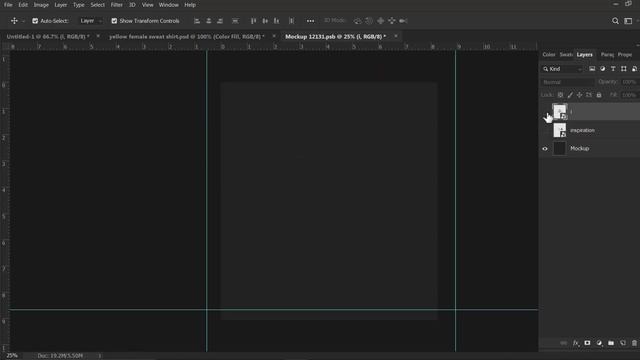Toggle lock position icon
Image resolution: width=640 pixels, height=360 pixels.
click(580, 95)
